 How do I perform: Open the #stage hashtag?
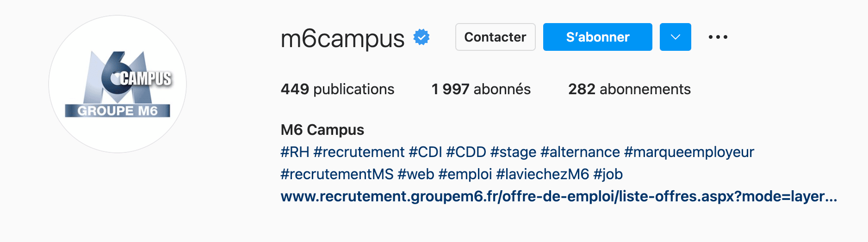(514, 152)
